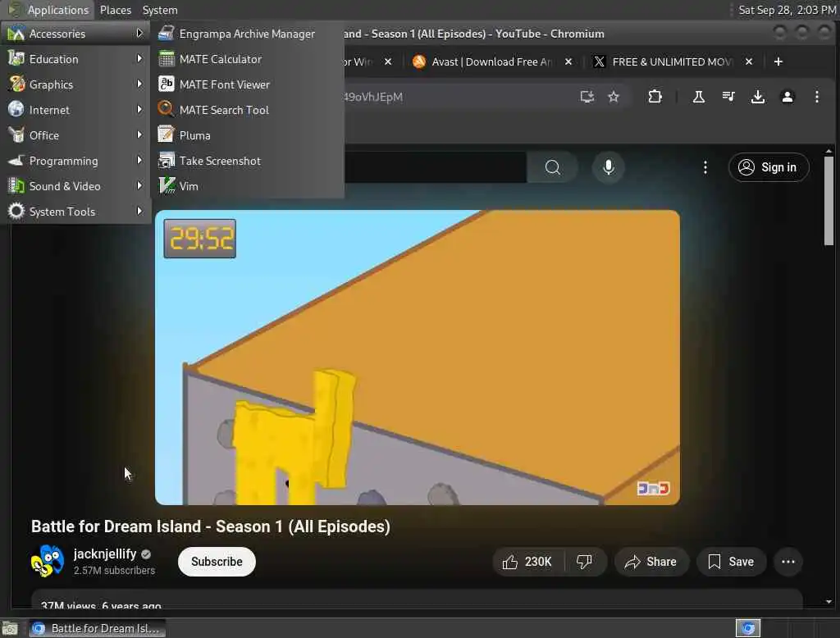Click the install app icon in address bar

tap(587, 97)
